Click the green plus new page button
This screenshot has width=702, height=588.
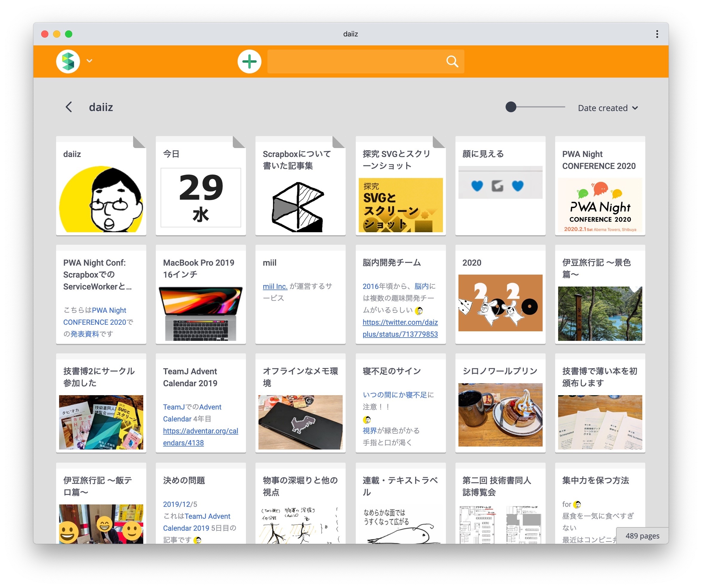(x=249, y=61)
